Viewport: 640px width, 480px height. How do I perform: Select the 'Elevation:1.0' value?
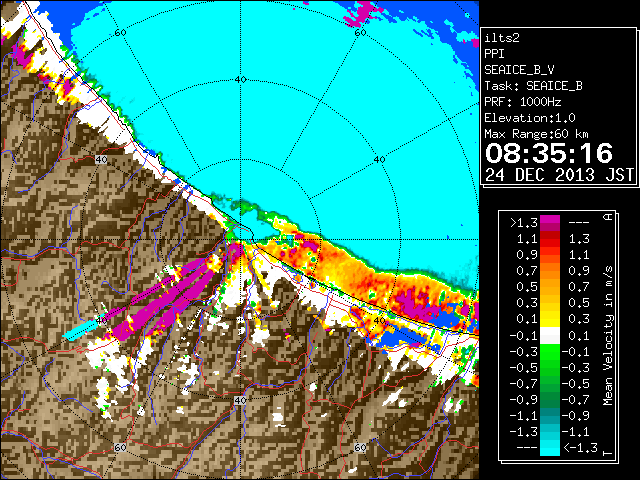tap(530, 118)
